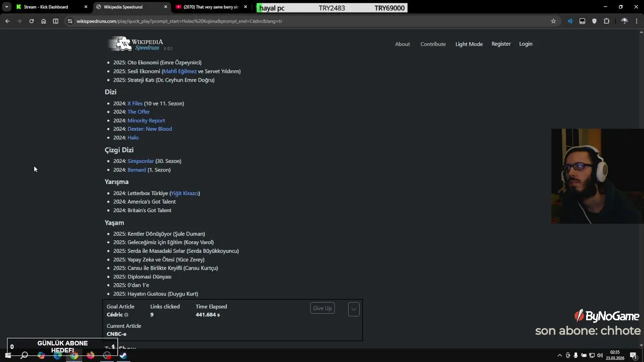Image resolution: width=644 pixels, height=362 pixels.
Task: Go to the Register page
Action: [501, 44]
